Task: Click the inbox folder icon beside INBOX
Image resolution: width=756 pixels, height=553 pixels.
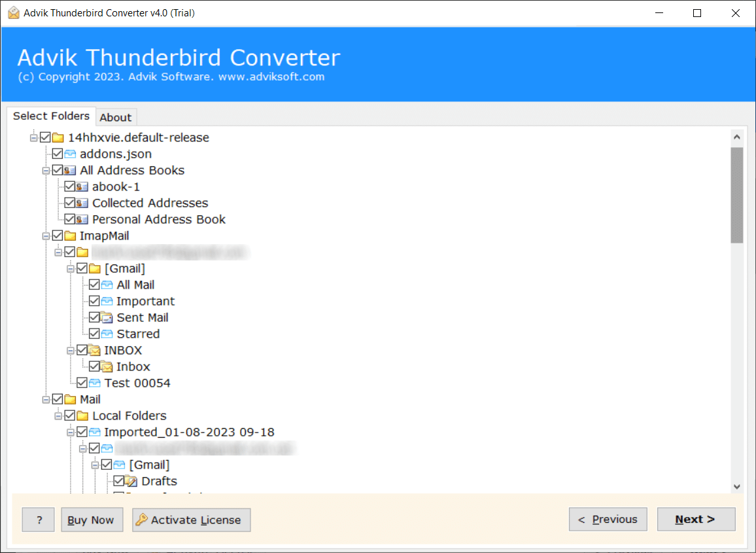Action: [x=95, y=351]
